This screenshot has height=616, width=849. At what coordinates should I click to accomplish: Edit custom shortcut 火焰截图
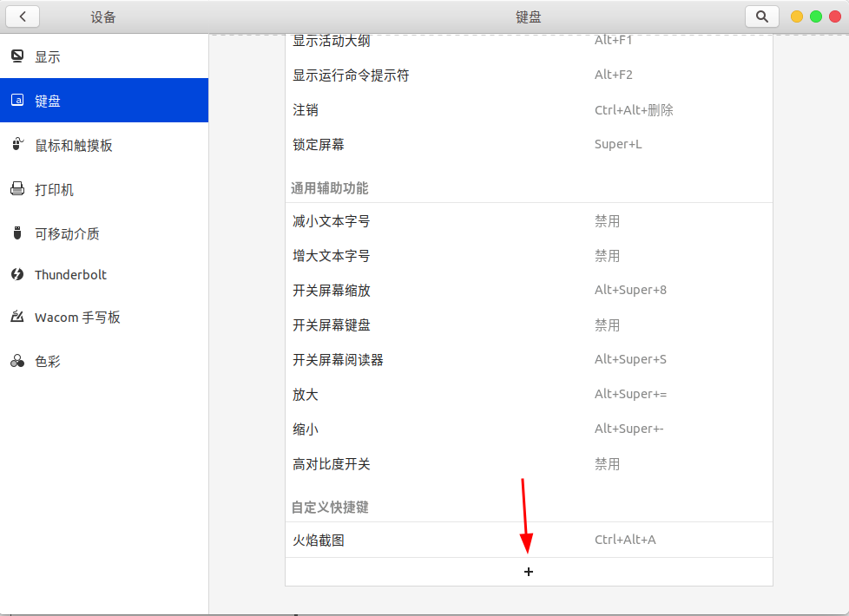(x=529, y=540)
